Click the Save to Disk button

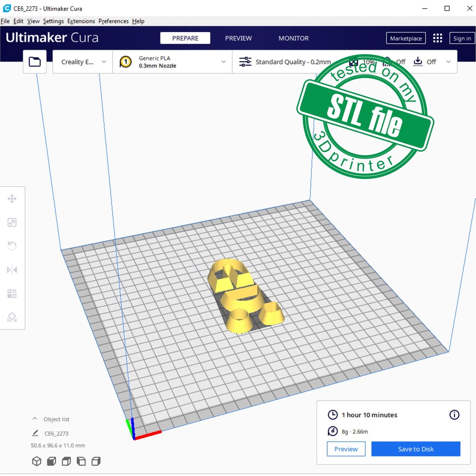(x=416, y=449)
